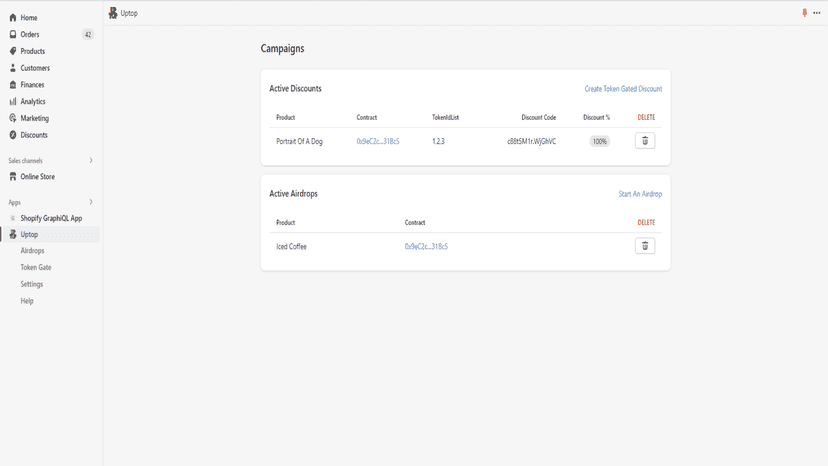Expand the Sales channels section chevron

click(x=91, y=160)
